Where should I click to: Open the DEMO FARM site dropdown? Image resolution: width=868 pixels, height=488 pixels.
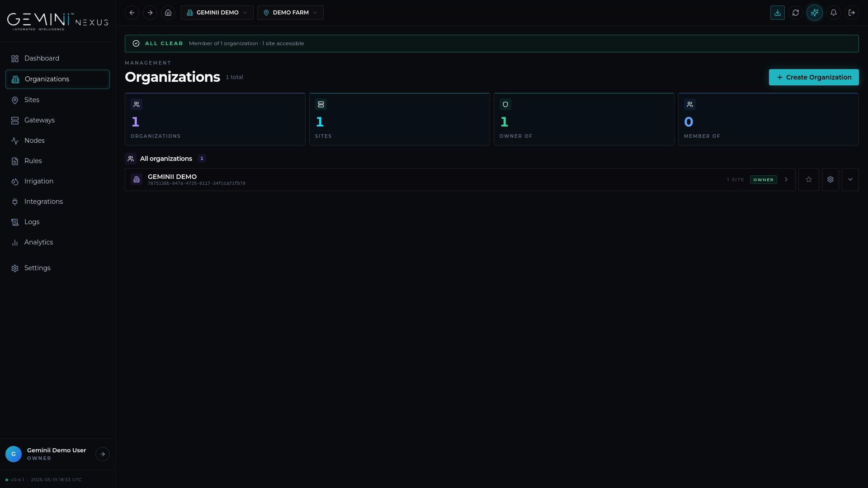(290, 13)
